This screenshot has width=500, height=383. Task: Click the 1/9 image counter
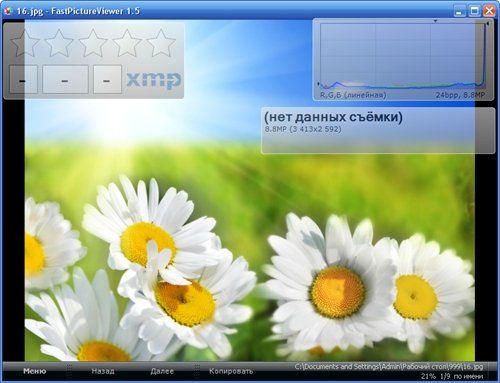pos(445,376)
